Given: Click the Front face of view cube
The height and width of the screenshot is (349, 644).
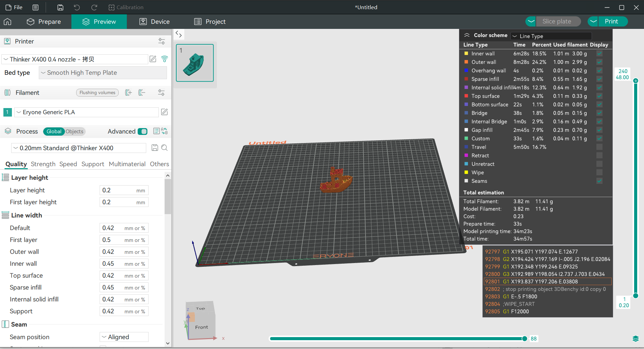Looking at the screenshot, I should [x=201, y=327].
